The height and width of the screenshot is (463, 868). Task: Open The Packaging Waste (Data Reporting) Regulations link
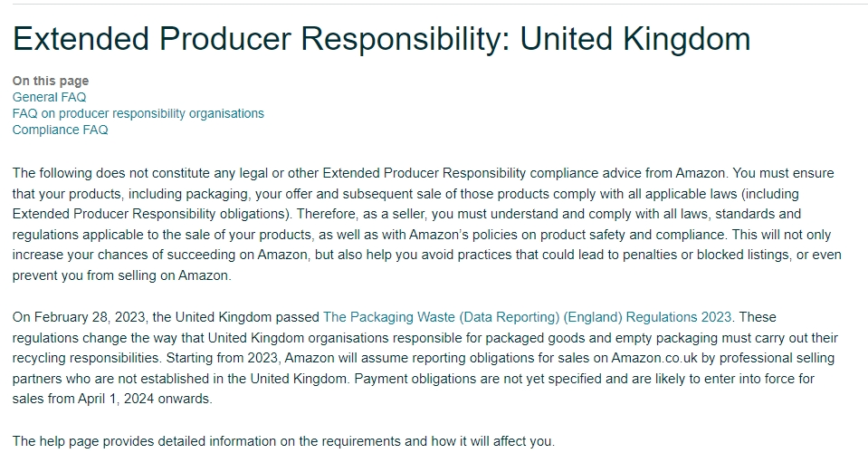tap(527, 317)
